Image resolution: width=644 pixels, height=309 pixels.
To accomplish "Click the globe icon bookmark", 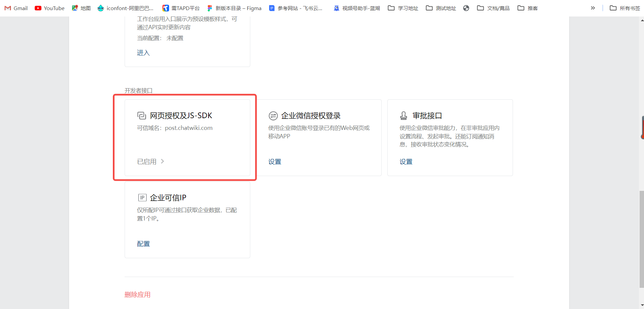I will click(466, 8).
